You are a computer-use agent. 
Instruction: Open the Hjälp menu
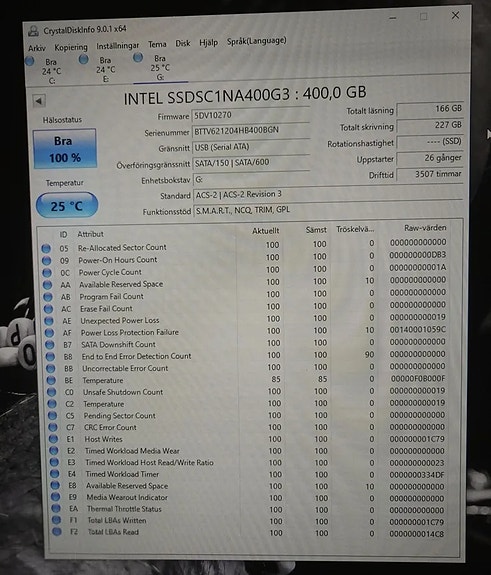208,43
